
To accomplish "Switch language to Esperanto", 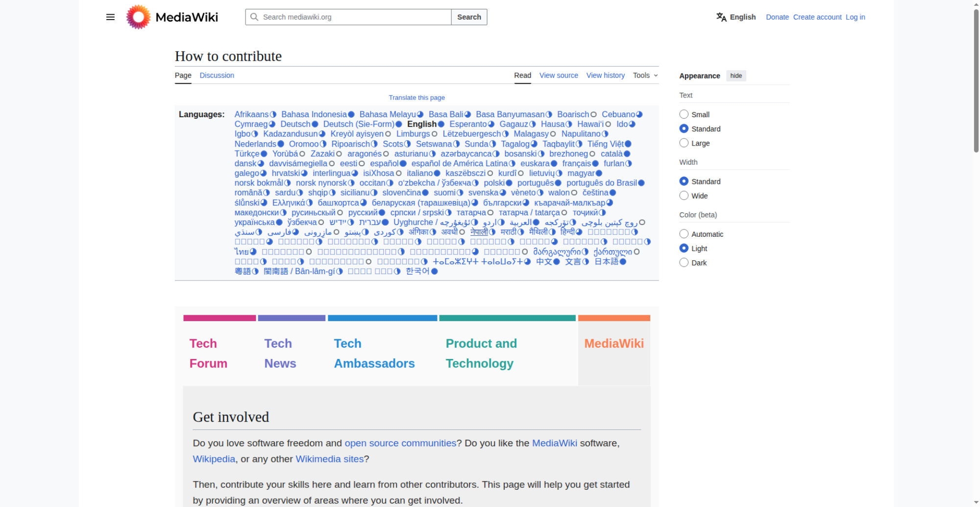I will tap(468, 124).
